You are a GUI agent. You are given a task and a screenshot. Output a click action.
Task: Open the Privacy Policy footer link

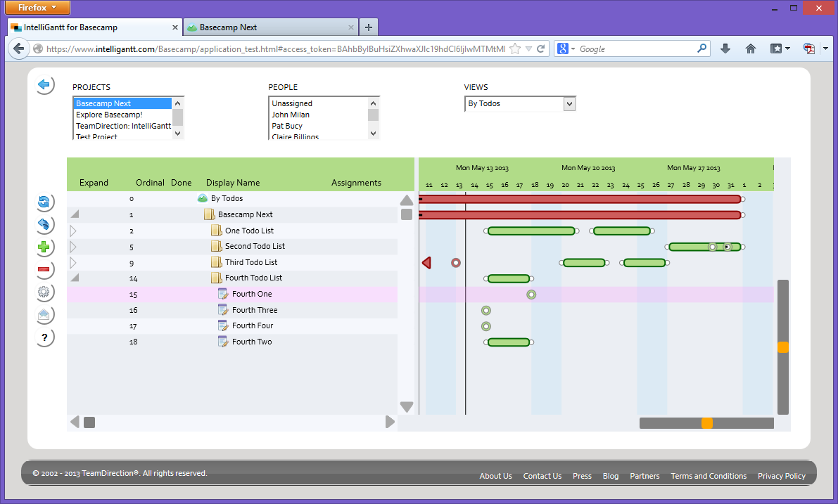tap(781, 476)
